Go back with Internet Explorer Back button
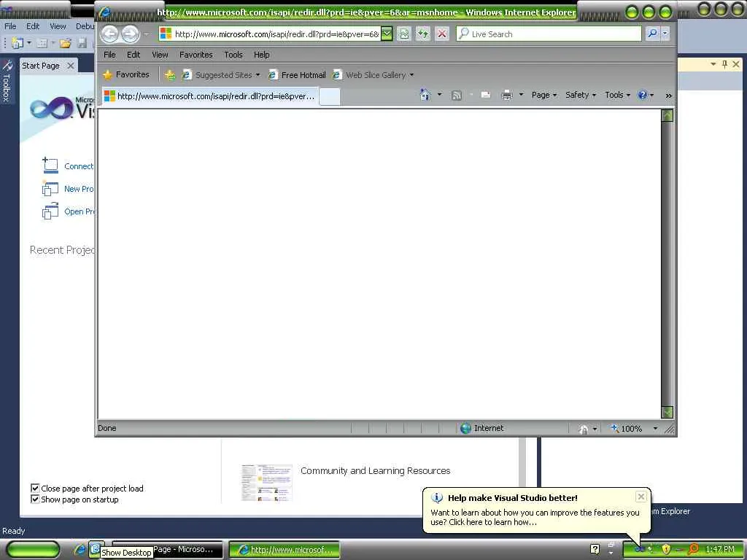The height and width of the screenshot is (560, 747). point(109,34)
